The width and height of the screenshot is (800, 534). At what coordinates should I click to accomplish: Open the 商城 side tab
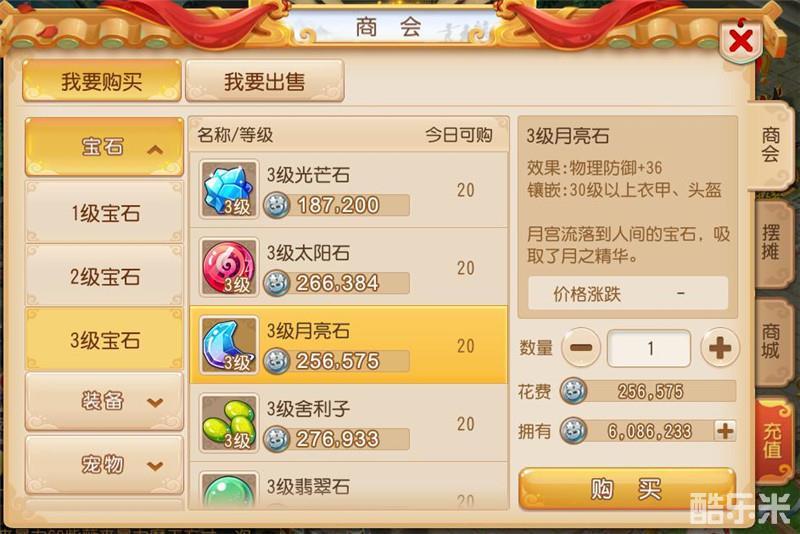pos(771,342)
